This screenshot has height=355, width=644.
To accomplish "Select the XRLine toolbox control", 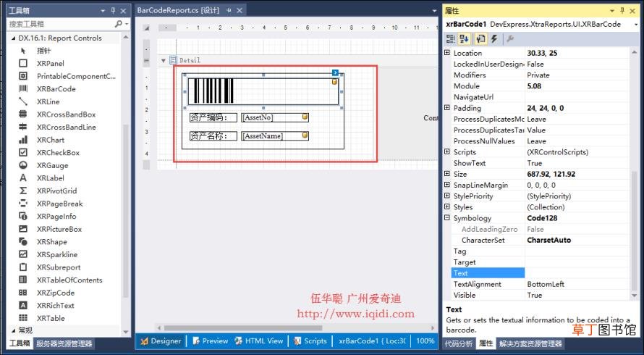I will 48,101.
